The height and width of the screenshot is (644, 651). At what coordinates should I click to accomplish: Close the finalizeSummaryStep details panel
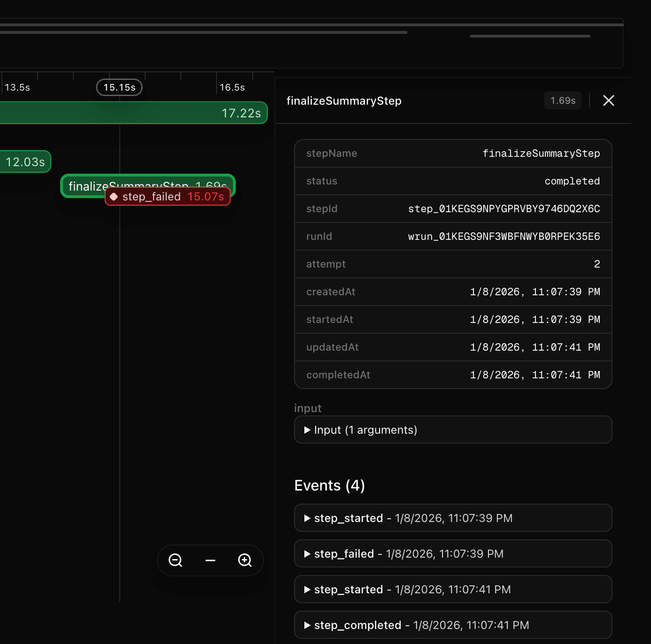pos(608,101)
